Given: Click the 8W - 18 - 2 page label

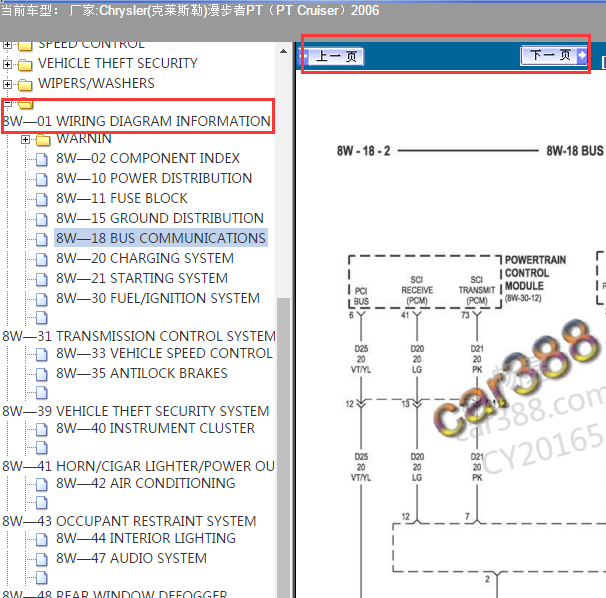Looking at the screenshot, I should tap(363, 151).
